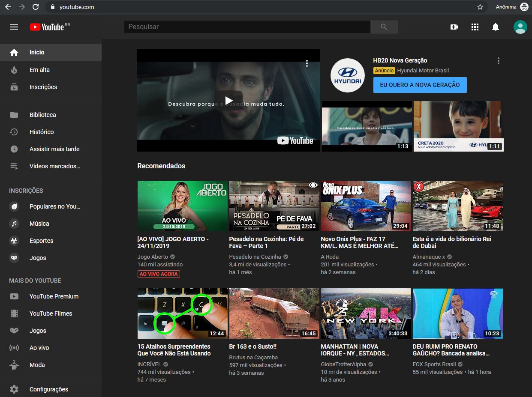Click the search magnifier button
The image size is (532, 397).
[x=384, y=27]
